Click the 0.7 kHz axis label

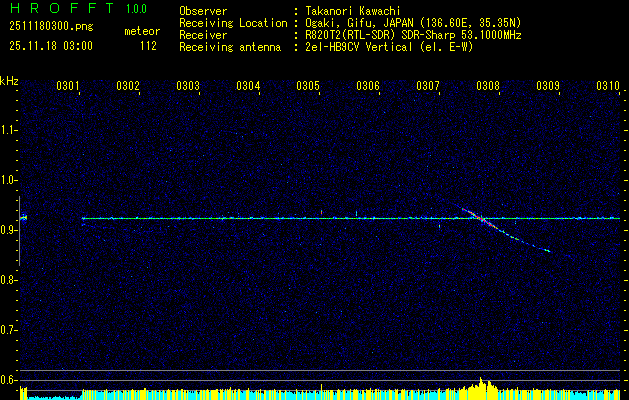pos(8,330)
